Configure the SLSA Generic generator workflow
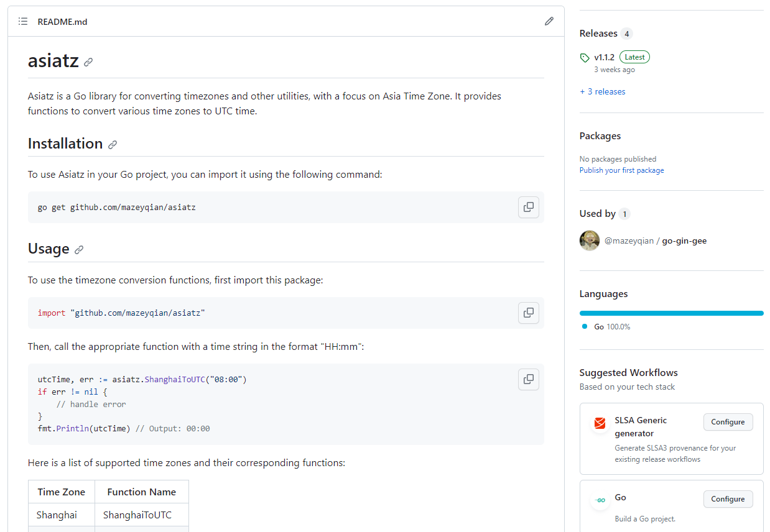Image resolution: width=770 pixels, height=532 pixels. [728, 422]
